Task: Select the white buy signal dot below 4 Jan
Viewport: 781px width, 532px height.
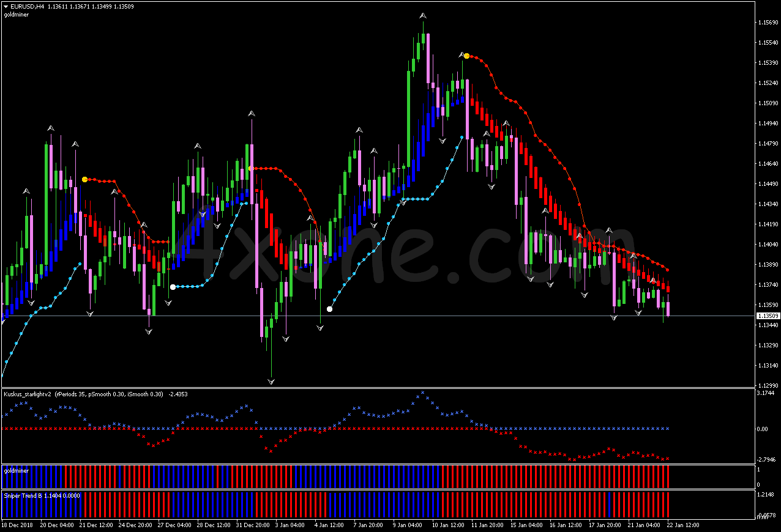Action: click(329, 308)
